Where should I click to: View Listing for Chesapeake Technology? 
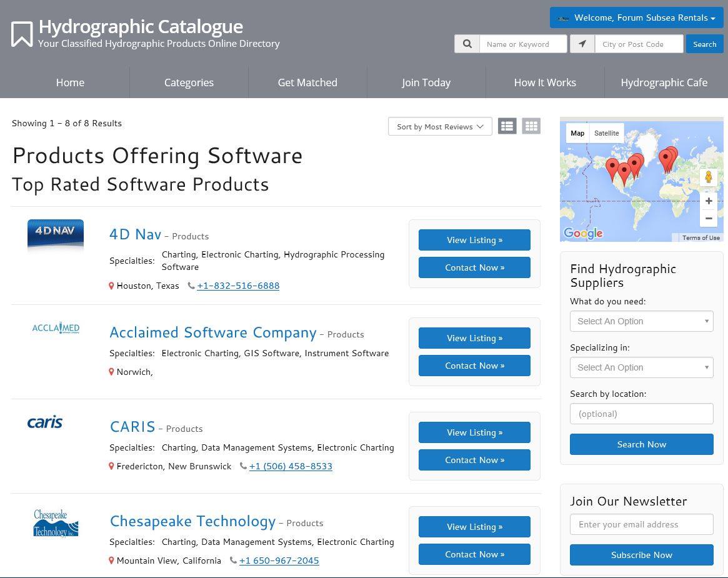point(474,527)
